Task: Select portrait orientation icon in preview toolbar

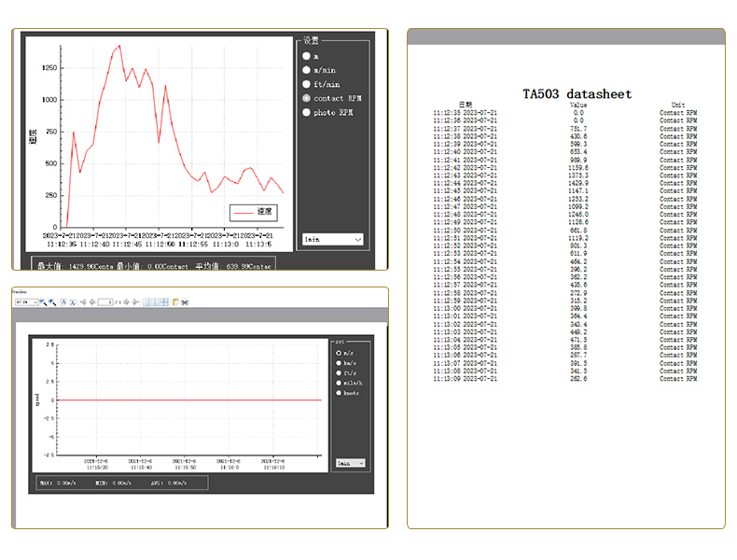Action: [63, 302]
